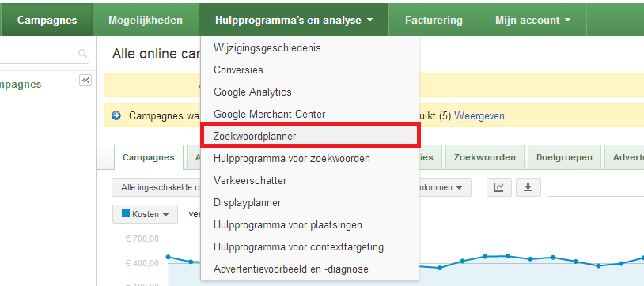Image resolution: width=644 pixels, height=286 pixels.
Task: Switch to the Campagnes data tab
Action: tap(148, 157)
